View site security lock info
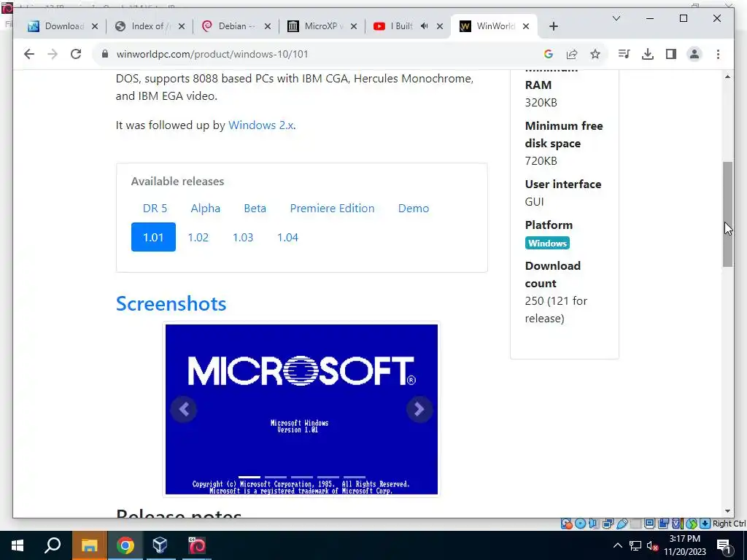 point(105,54)
